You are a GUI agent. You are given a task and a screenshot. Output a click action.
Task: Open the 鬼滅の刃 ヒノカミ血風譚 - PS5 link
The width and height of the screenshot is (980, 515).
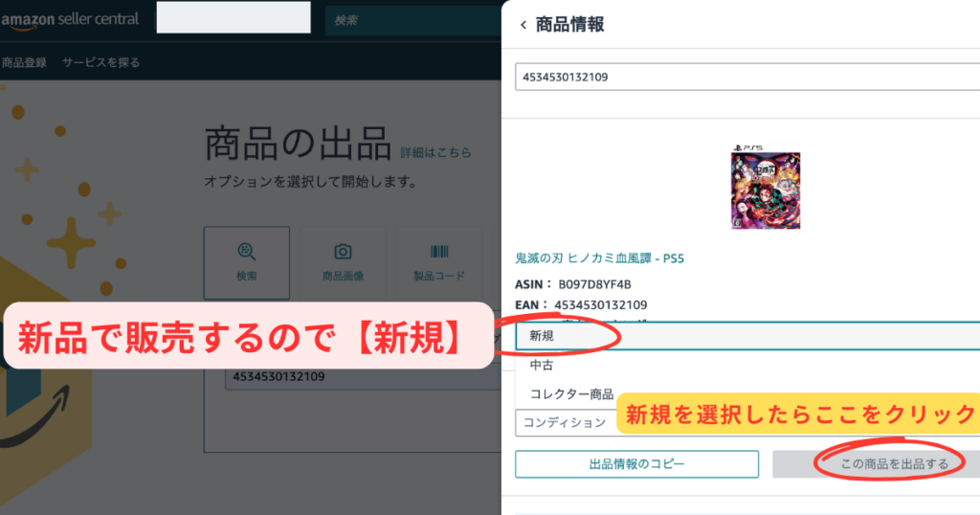pyautogui.click(x=600, y=257)
